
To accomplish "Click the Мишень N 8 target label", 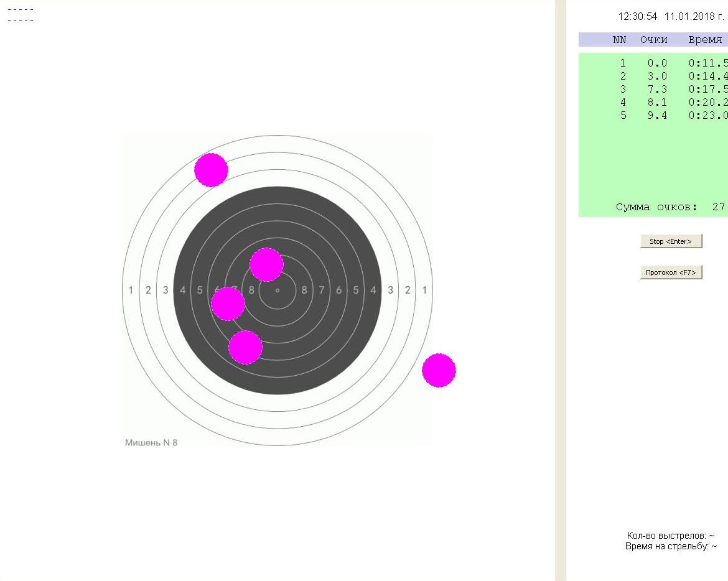I will [151, 443].
